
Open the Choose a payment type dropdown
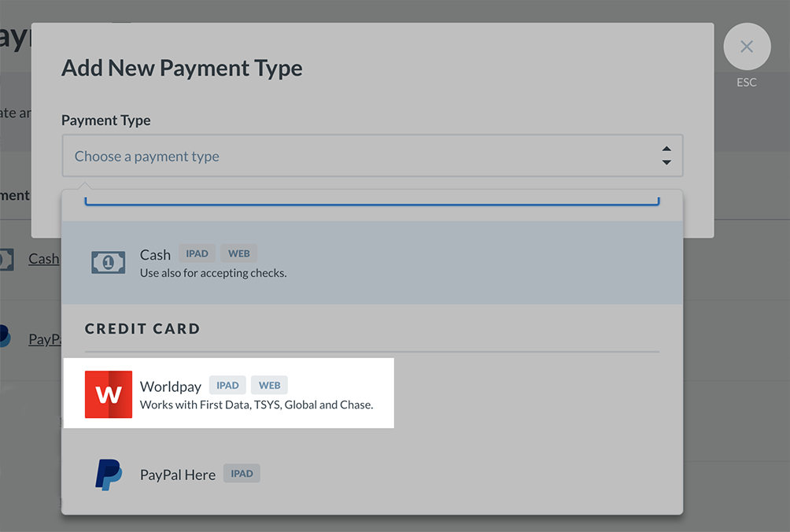pos(372,156)
